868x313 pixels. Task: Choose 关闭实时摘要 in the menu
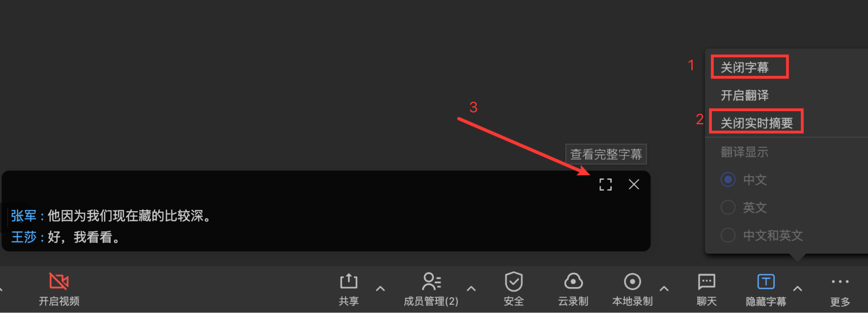point(757,123)
